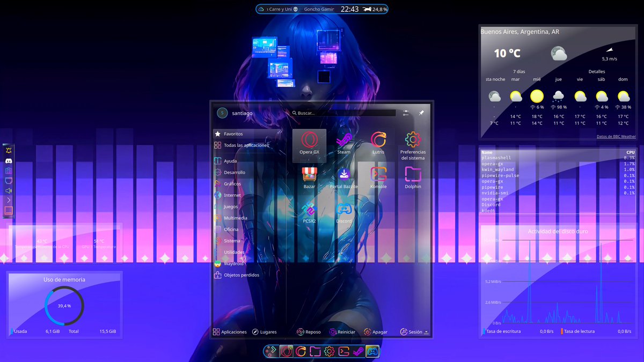Click Discord controller icon in bottom dock

click(372, 351)
